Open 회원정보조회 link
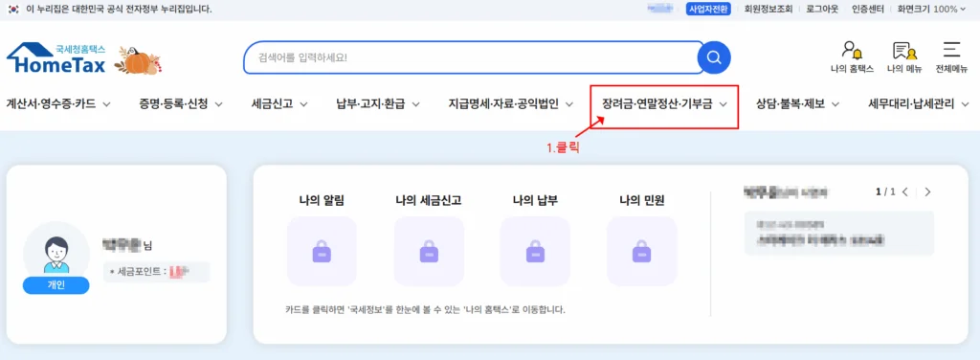The width and height of the screenshot is (980, 360). click(x=768, y=9)
